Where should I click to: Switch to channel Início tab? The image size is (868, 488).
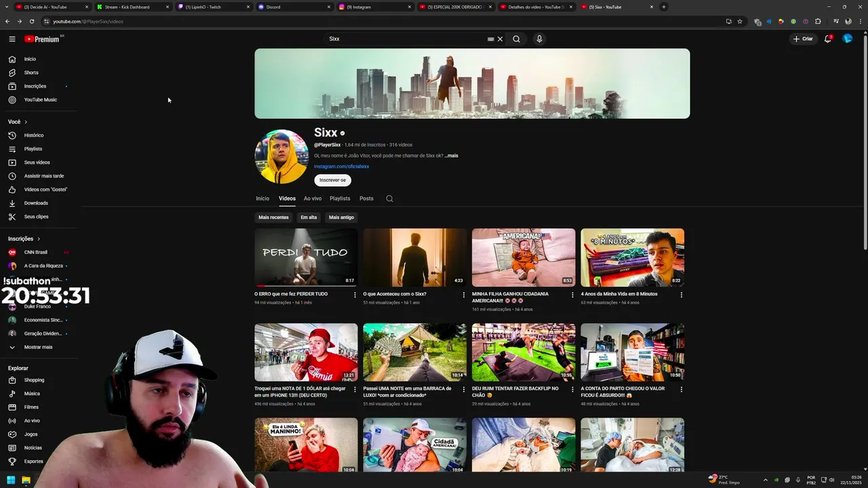pos(262,199)
